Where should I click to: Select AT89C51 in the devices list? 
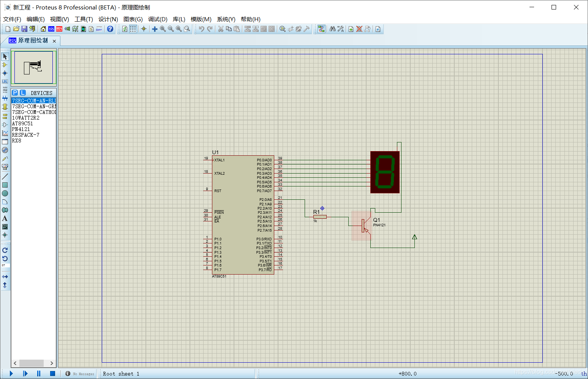coord(34,123)
